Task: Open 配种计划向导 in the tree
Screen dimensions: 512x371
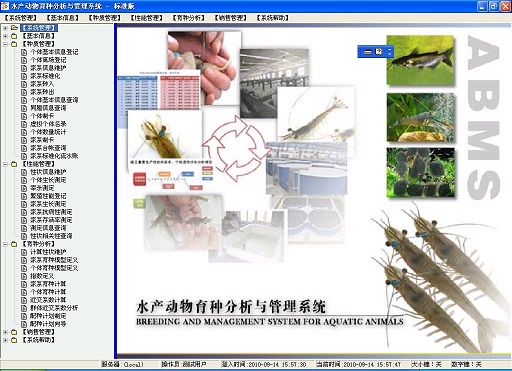Action: 48,324
